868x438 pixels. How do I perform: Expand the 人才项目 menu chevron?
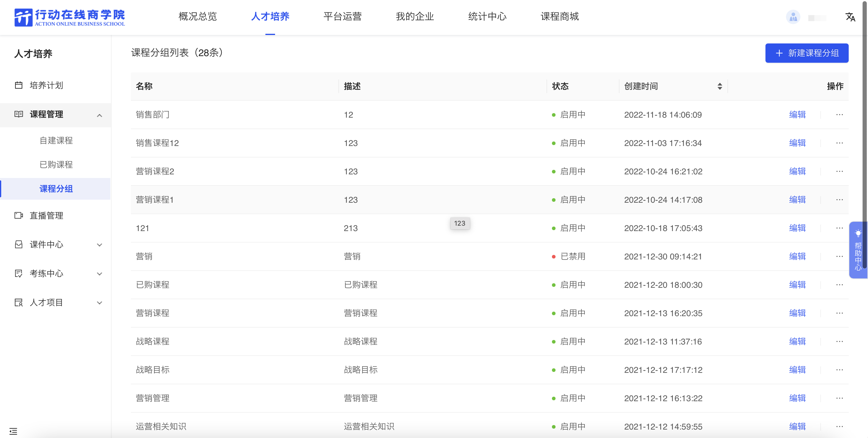tap(100, 303)
